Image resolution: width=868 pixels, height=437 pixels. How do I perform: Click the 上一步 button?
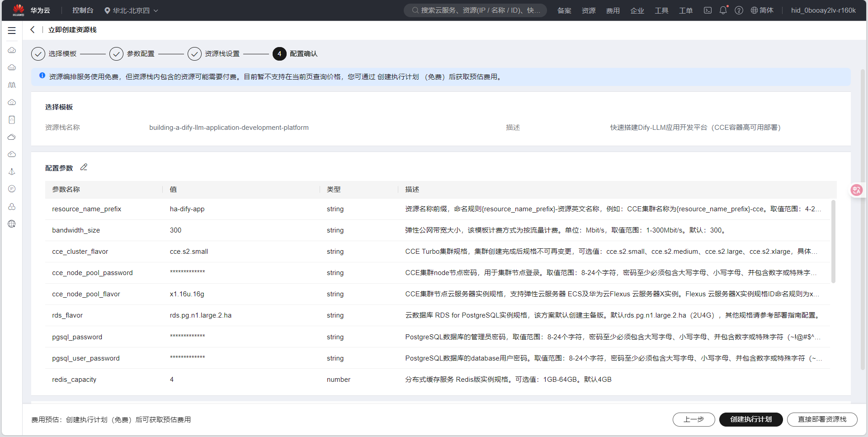coord(693,419)
